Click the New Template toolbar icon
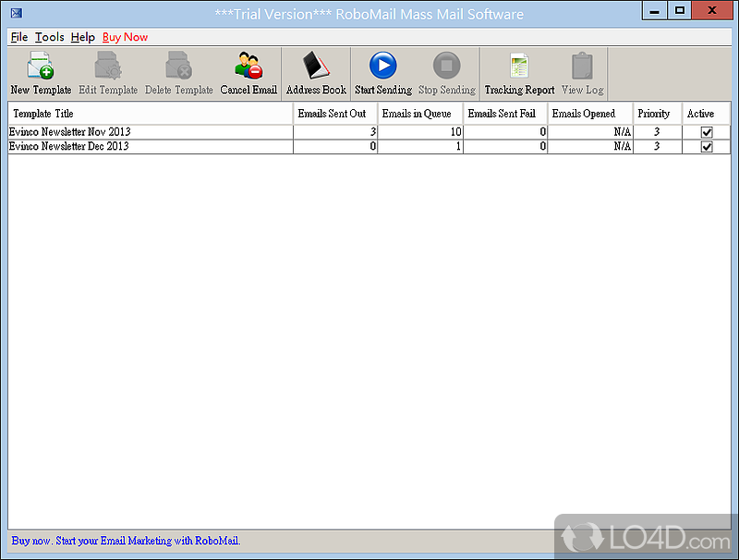Screen dimensions: 739x560 pos(40,67)
